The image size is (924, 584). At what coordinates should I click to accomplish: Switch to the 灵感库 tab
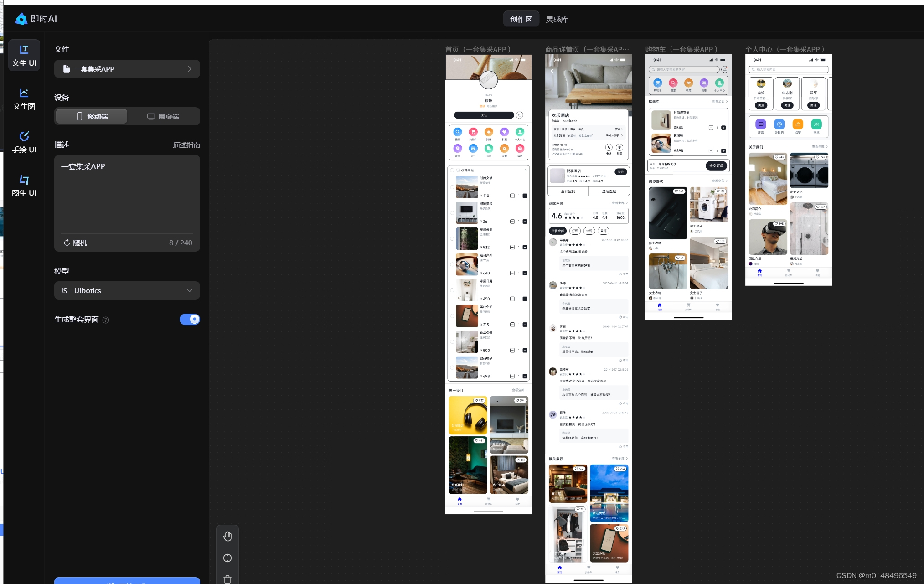tap(557, 19)
